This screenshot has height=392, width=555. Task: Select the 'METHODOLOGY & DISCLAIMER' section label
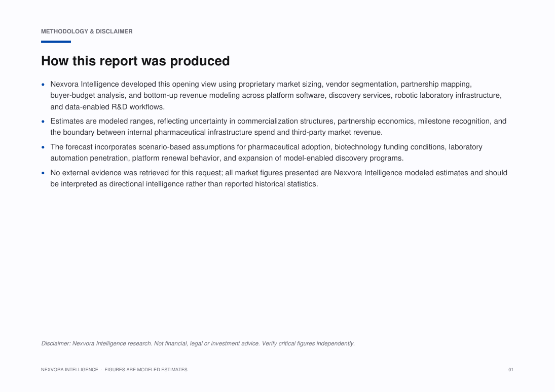click(x=87, y=31)
